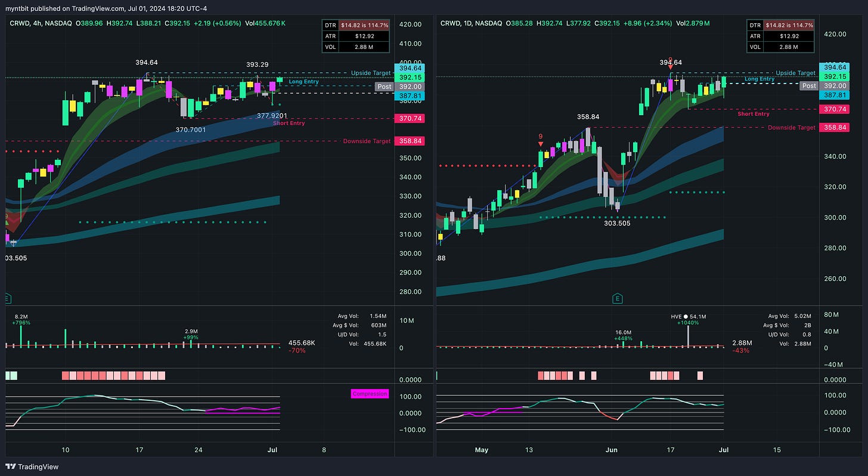Click the red 358.84 price tag on 1D axis
Image resolution: width=868 pixels, height=476 pixels.
pyautogui.click(x=835, y=128)
